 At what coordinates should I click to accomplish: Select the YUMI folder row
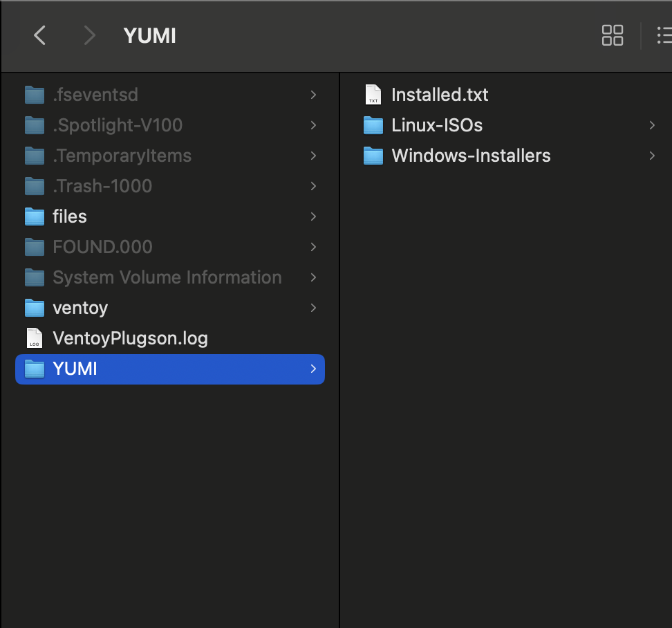coord(169,369)
